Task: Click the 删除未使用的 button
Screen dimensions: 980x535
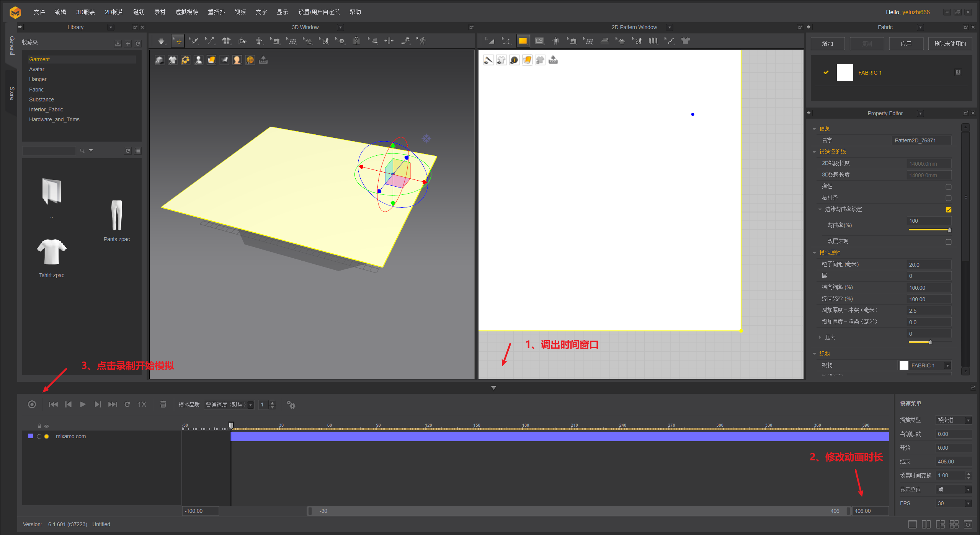Action: pyautogui.click(x=950, y=44)
